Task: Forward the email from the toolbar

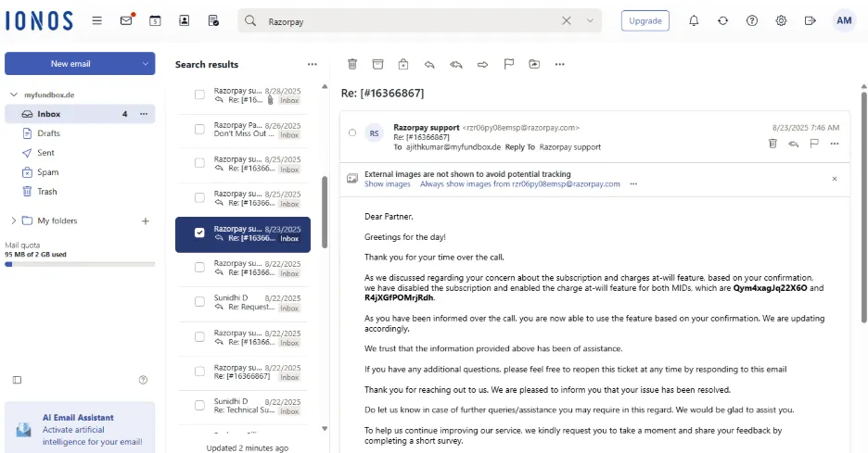Action: pyautogui.click(x=483, y=64)
